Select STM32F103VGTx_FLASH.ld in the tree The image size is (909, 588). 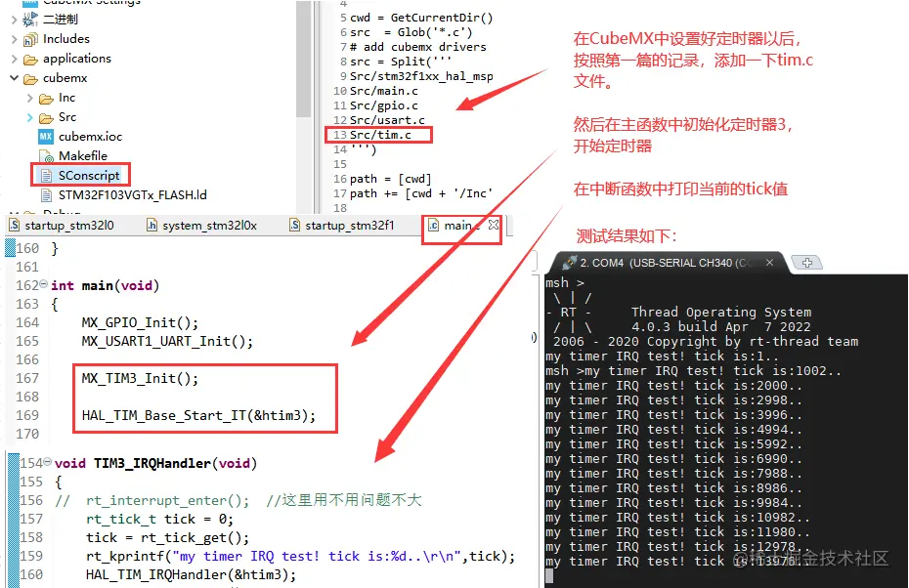pyautogui.click(x=132, y=195)
